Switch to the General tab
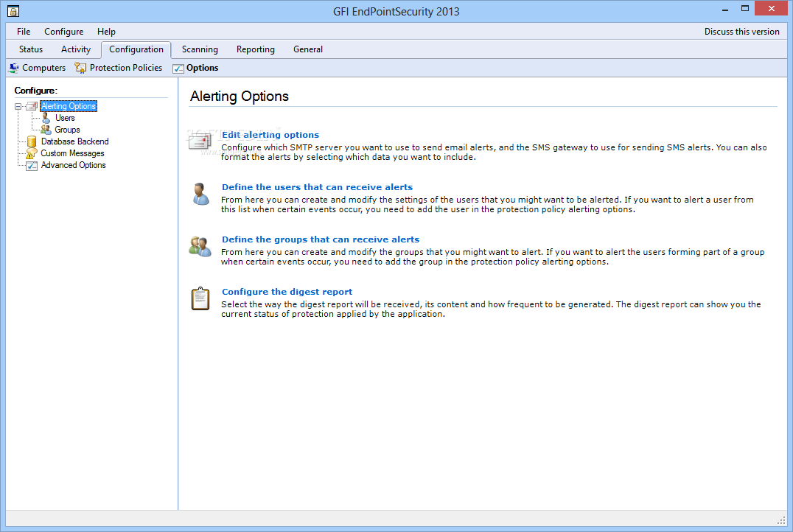 (307, 49)
